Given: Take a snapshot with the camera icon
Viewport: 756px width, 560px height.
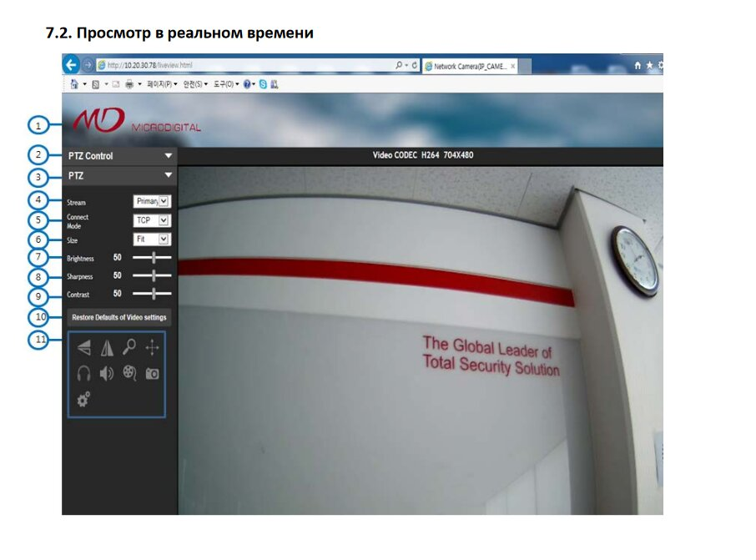Looking at the screenshot, I should click(153, 374).
